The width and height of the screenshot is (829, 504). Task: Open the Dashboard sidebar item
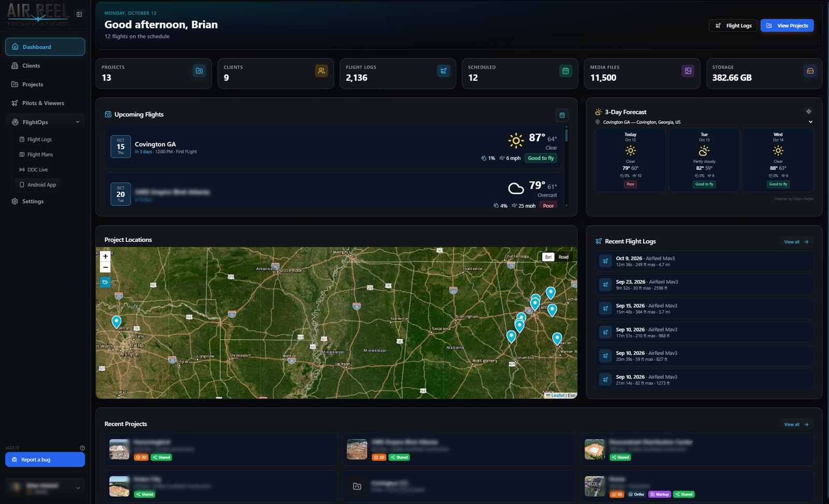45,47
